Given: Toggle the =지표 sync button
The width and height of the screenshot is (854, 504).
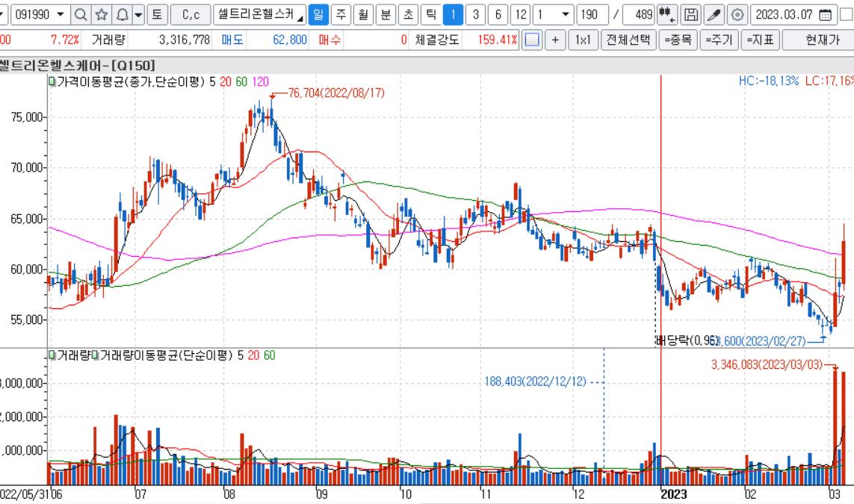Looking at the screenshot, I should pyautogui.click(x=761, y=40).
